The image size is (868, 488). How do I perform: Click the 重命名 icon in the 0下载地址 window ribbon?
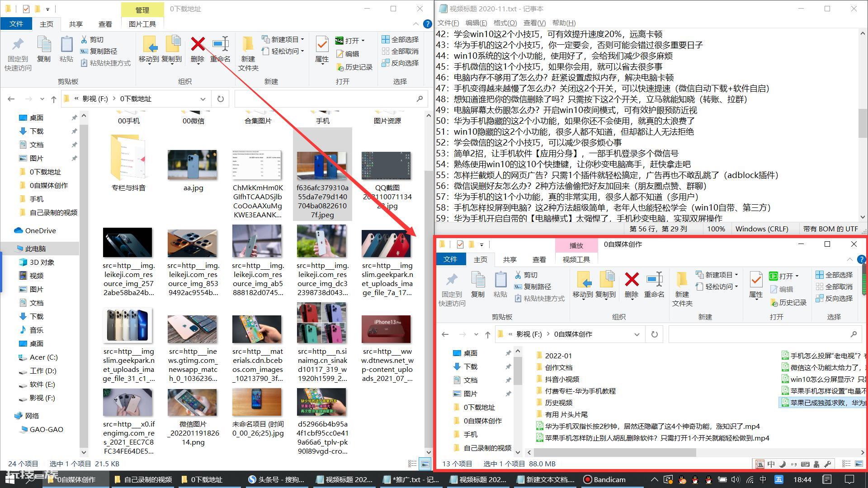click(x=220, y=44)
